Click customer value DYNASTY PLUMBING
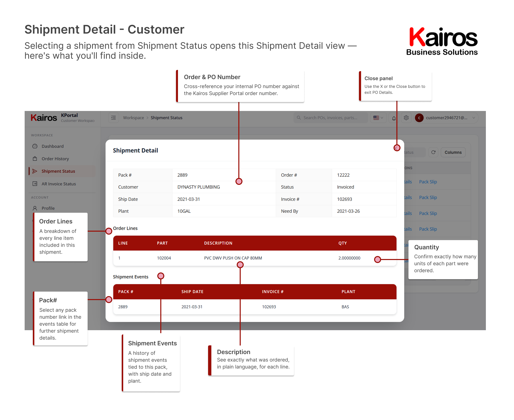Viewport: 514px width, 420px height. click(x=199, y=187)
